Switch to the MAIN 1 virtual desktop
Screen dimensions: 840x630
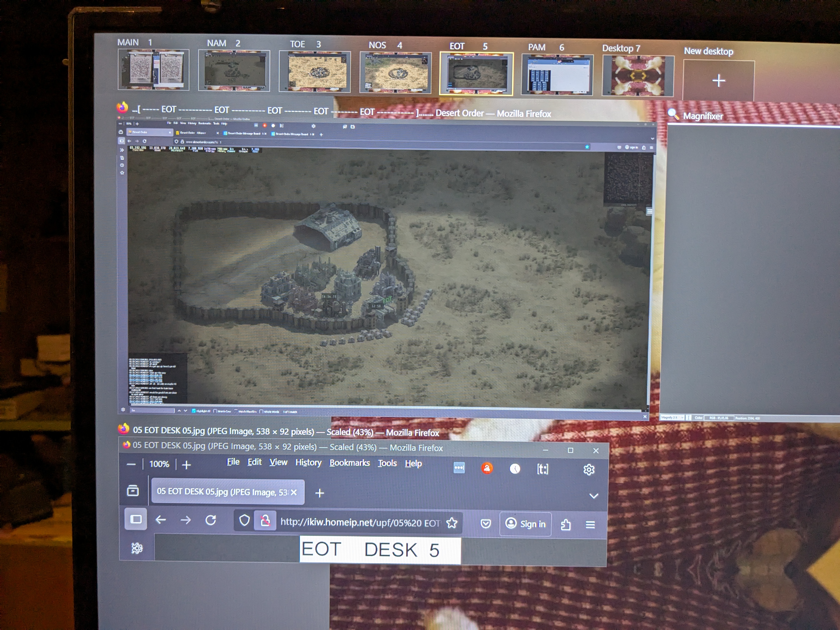tap(153, 70)
